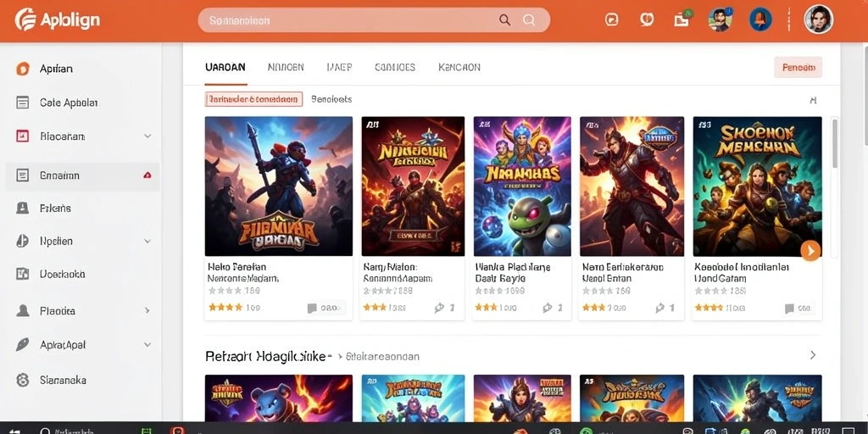Switch to the CANIOES tab
The height and width of the screenshot is (434, 868).
pyautogui.click(x=395, y=68)
